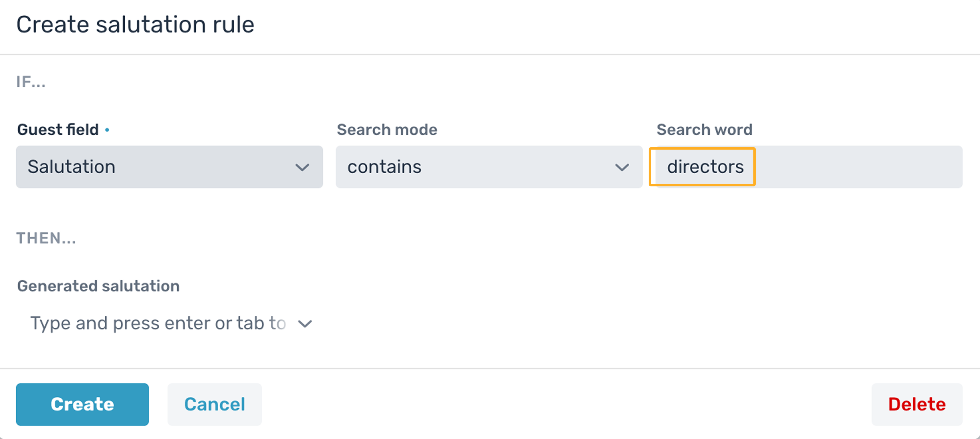Click the Create button
This screenshot has width=980, height=439.
[82, 404]
